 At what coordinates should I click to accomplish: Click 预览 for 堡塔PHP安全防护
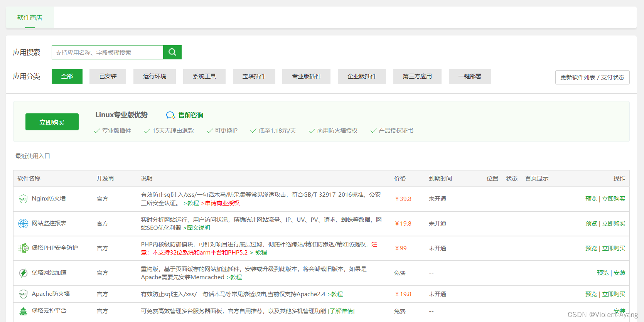(x=591, y=248)
